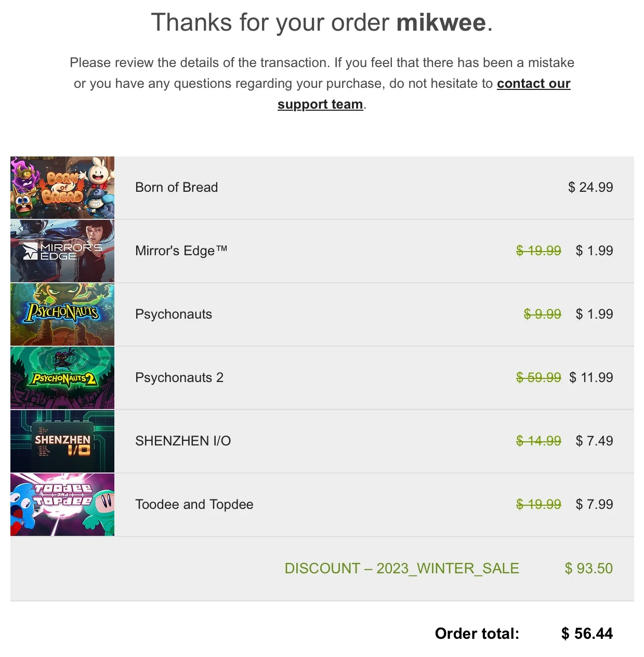
Task: Click the DISCOUNT – 2023_WINTER_SALE label
Action: tap(402, 569)
